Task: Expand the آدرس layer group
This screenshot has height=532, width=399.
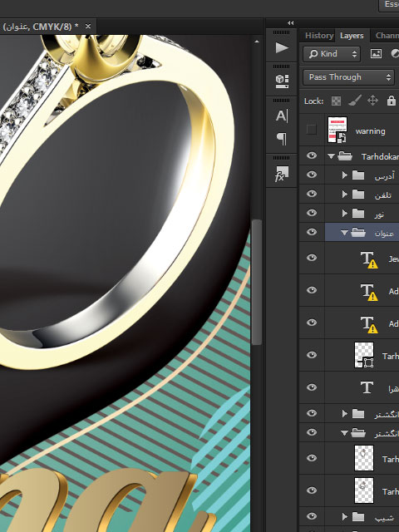Action: click(x=345, y=175)
